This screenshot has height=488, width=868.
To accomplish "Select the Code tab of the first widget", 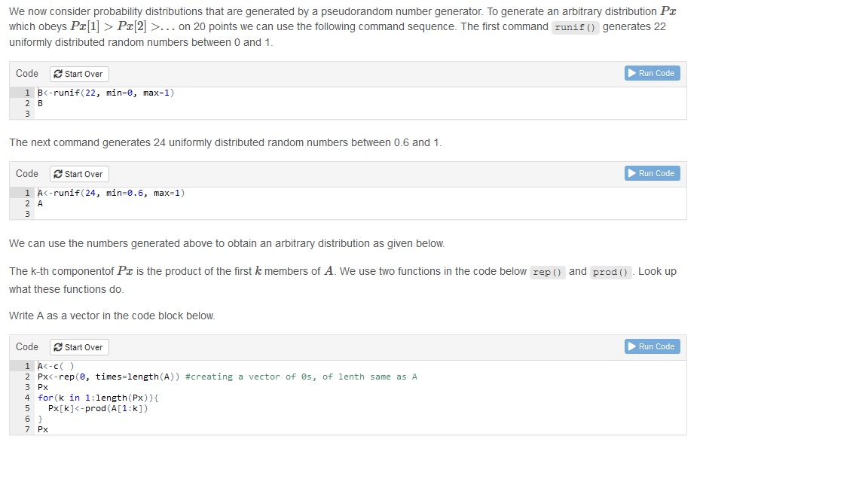I will pos(26,73).
